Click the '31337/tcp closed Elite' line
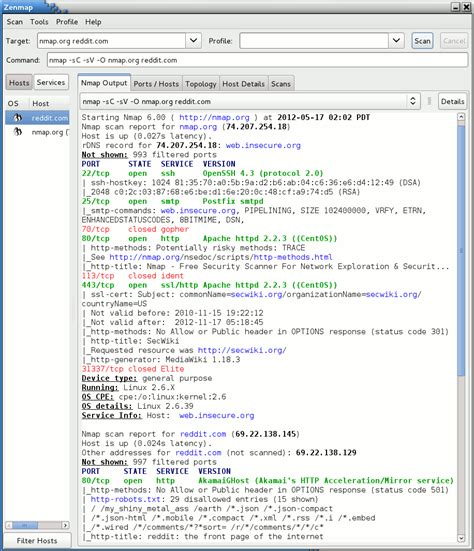Screen dimensions: 474x551 [x=133, y=369]
